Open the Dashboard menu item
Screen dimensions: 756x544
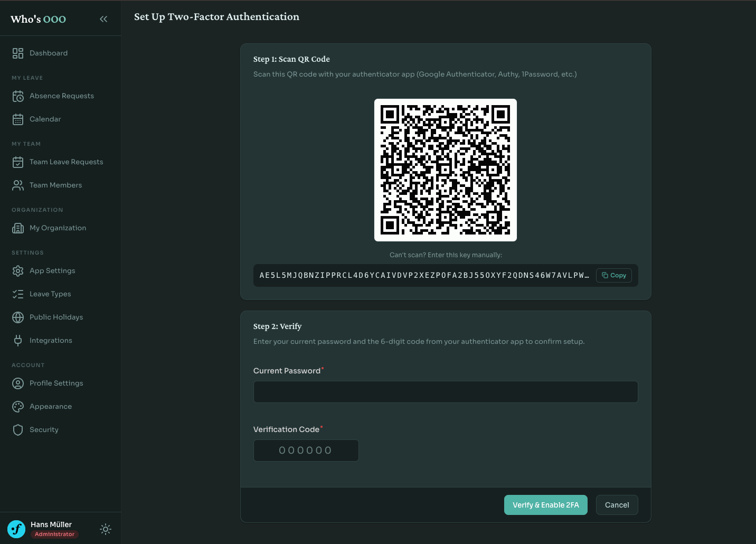(x=49, y=53)
